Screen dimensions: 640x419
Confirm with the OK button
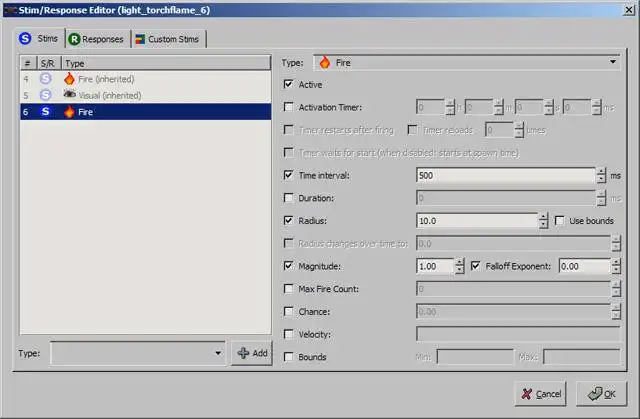pyautogui.click(x=601, y=394)
